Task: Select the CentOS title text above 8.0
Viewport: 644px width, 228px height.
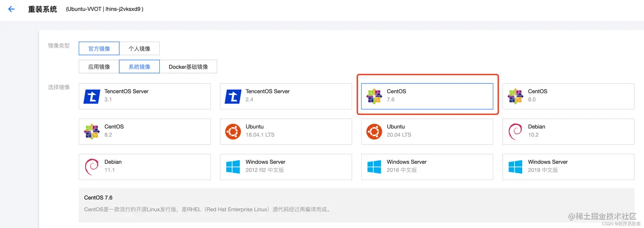Action: point(538,91)
